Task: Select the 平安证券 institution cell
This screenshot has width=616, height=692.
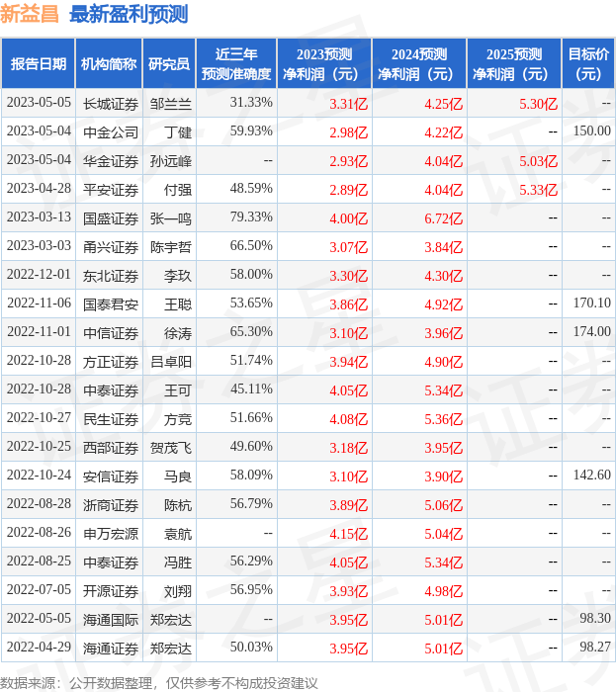Action: [111, 190]
